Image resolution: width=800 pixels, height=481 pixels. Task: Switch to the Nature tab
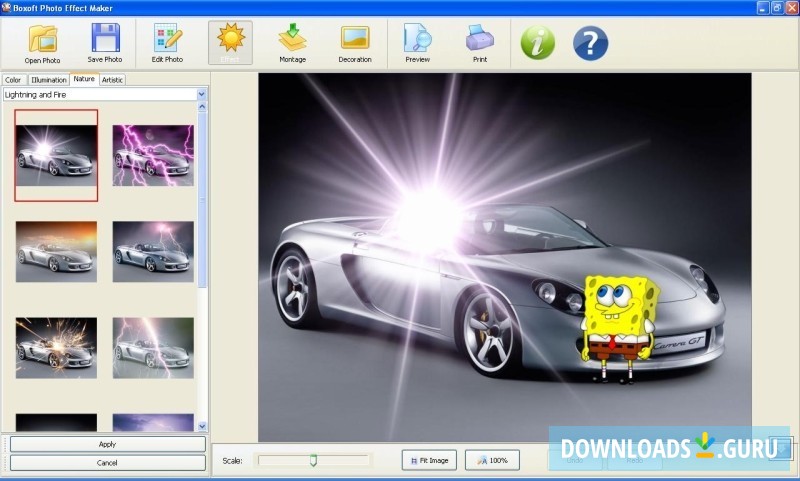click(84, 79)
